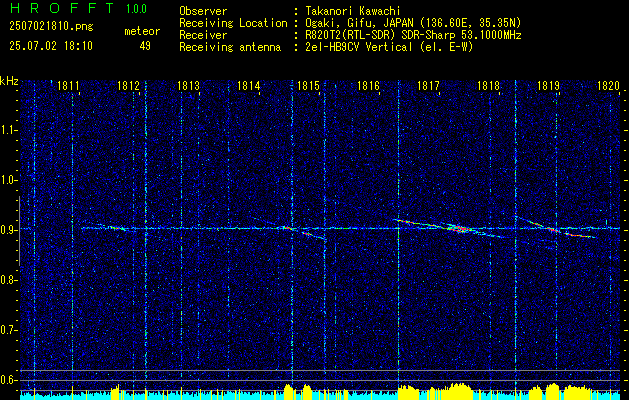Click the meteor label

pos(142,31)
